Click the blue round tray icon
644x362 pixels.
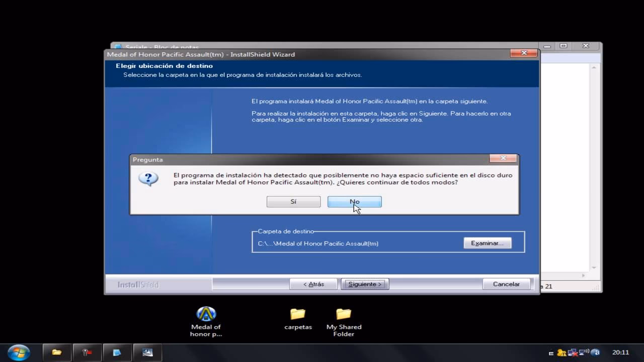(x=595, y=352)
